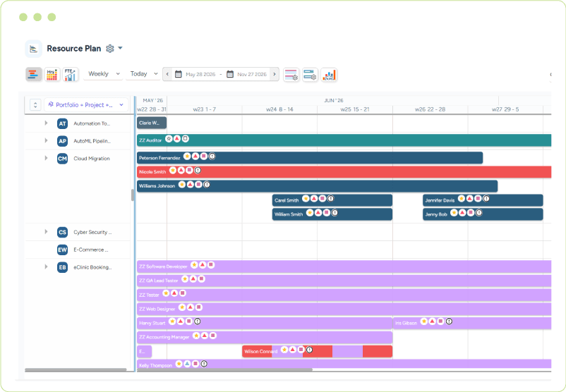Open dropdown arrow next to settings gear
This screenshot has width=566, height=392.
(x=120, y=48)
